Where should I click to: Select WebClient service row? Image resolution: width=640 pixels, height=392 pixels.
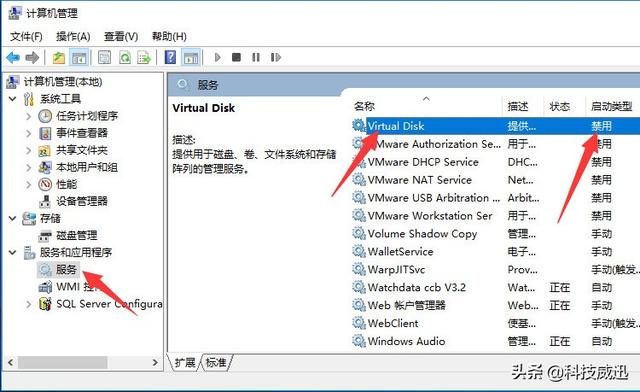496,323
